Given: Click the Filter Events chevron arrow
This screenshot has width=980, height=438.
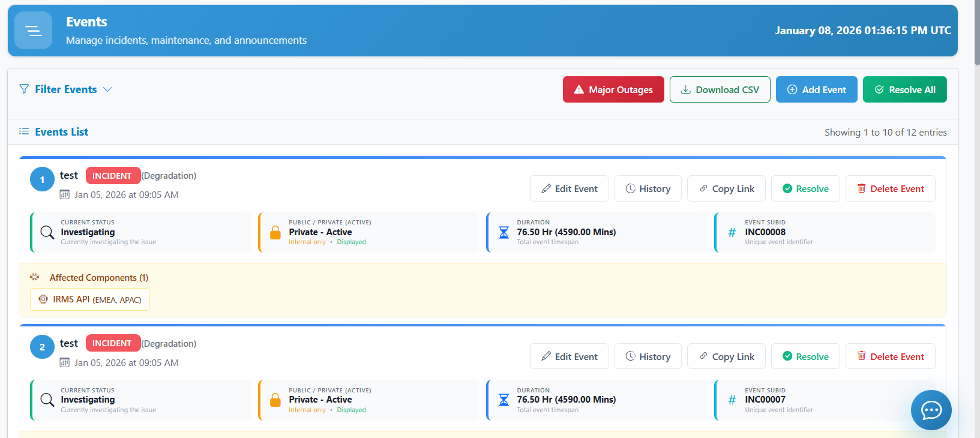Looking at the screenshot, I should coord(108,89).
